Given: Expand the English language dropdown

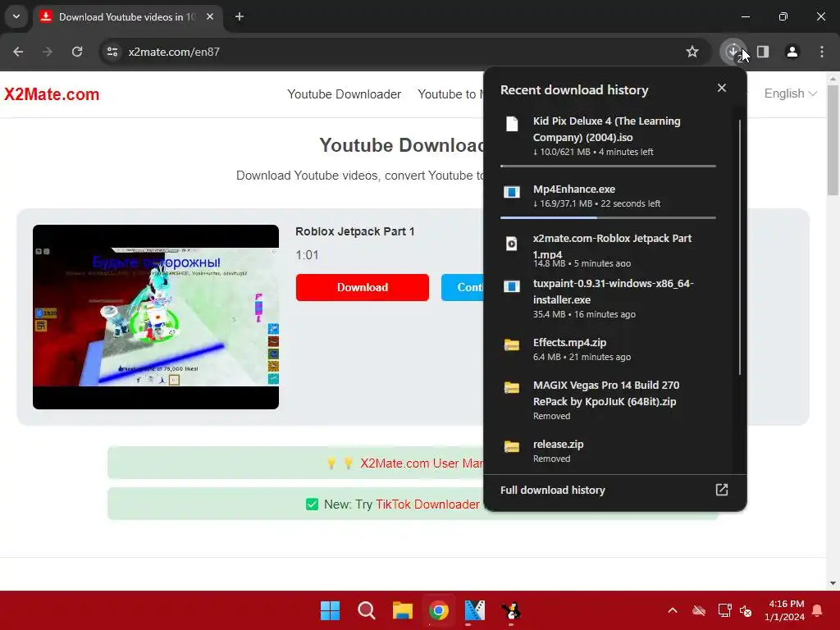Looking at the screenshot, I should click(790, 94).
